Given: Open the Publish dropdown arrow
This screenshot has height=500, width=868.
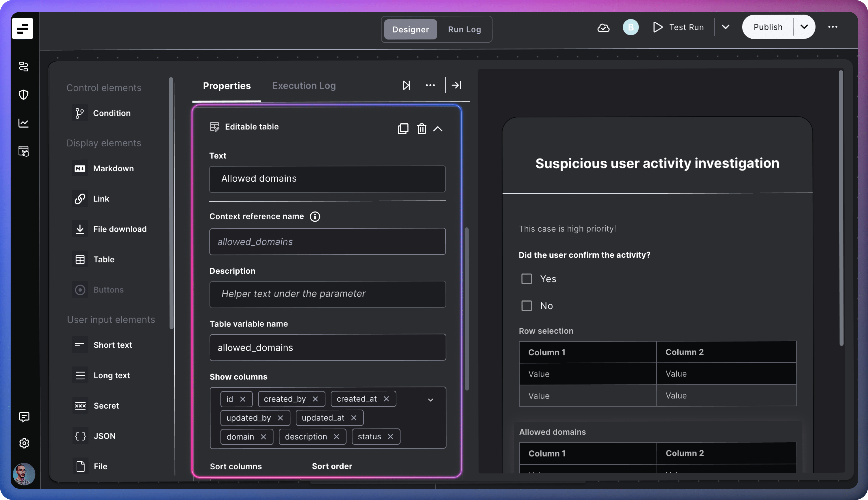Looking at the screenshot, I should pyautogui.click(x=804, y=27).
